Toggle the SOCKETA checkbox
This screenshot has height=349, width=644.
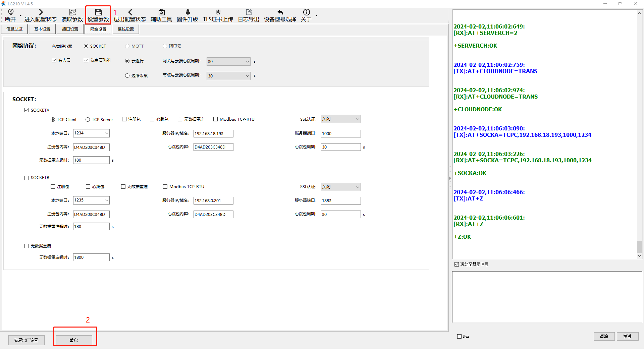pos(27,110)
